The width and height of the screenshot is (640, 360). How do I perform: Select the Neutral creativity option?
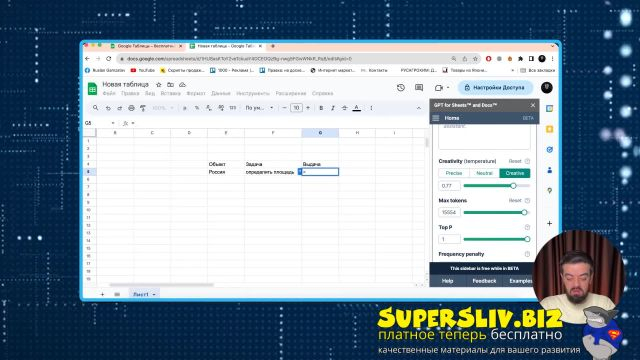(x=484, y=173)
